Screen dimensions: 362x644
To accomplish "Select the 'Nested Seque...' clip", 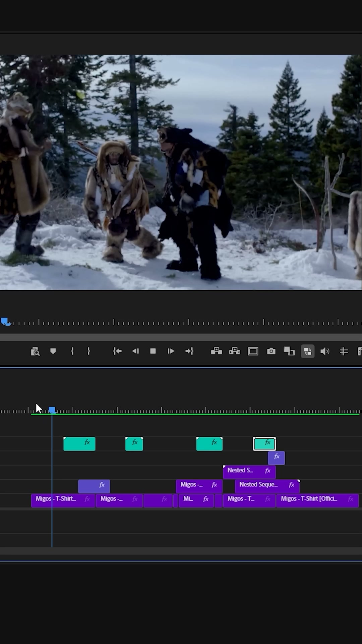I will point(267,486).
